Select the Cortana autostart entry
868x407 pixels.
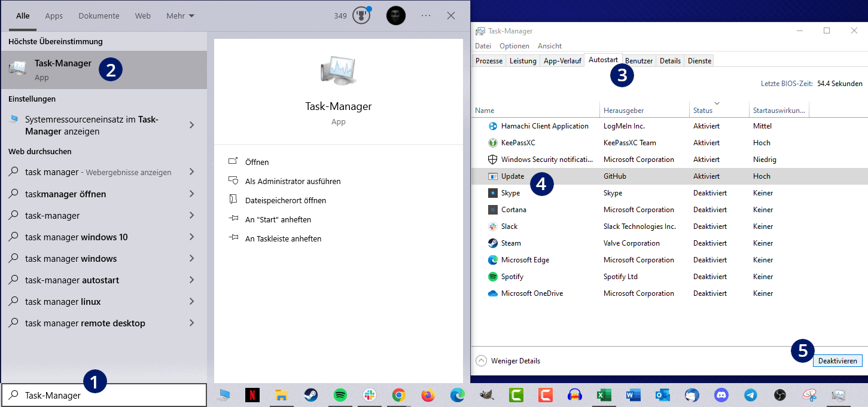[669, 210]
